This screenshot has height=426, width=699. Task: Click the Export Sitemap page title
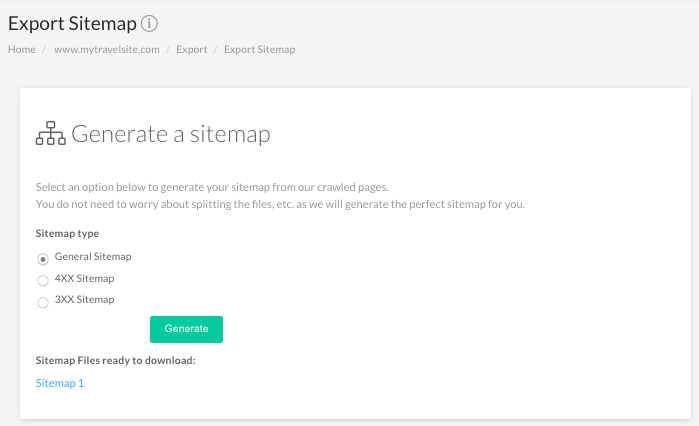point(72,24)
